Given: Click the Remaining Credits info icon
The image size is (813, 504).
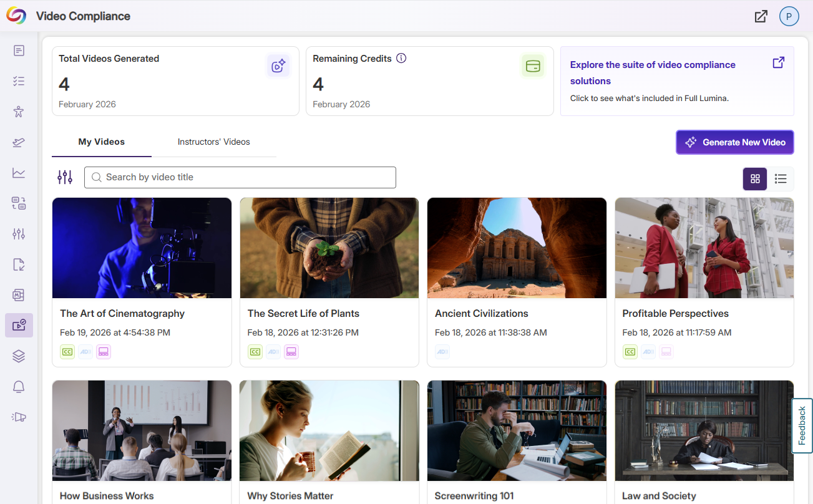Looking at the screenshot, I should point(401,58).
